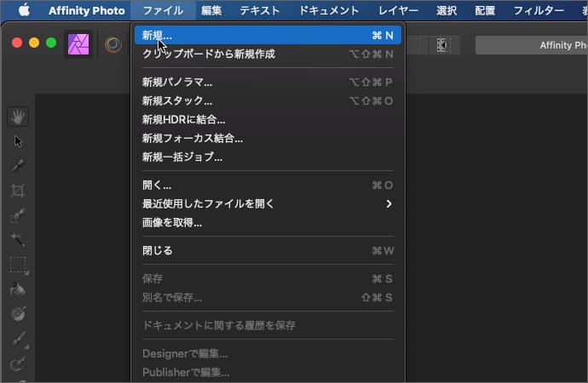Open the Liquify Persona circle icon
The width and height of the screenshot is (588, 383).
click(x=112, y=43)
